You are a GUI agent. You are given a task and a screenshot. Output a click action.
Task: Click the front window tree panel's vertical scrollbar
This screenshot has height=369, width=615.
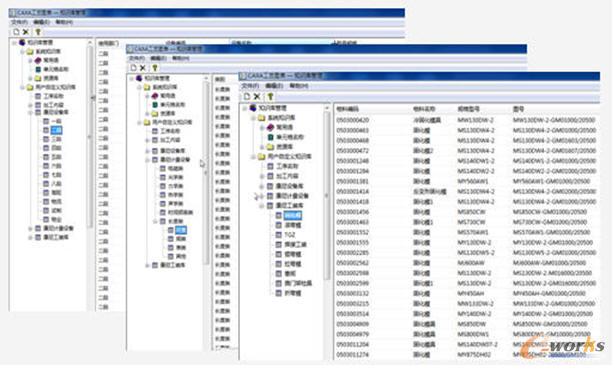pyautogui.click(x=326, y=231)
